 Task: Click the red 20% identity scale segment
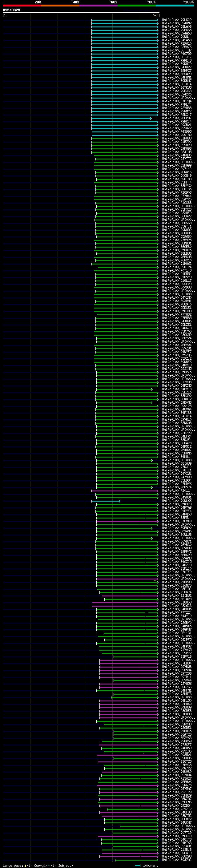tap(22, 6)
